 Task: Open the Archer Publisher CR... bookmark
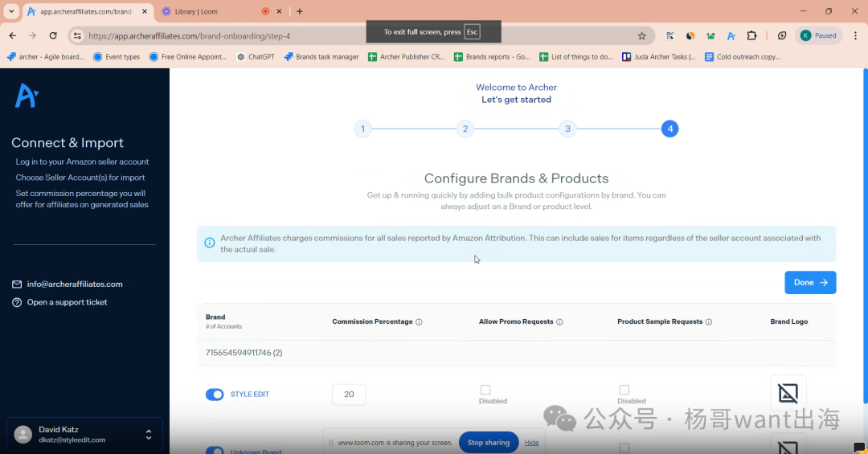407,56
